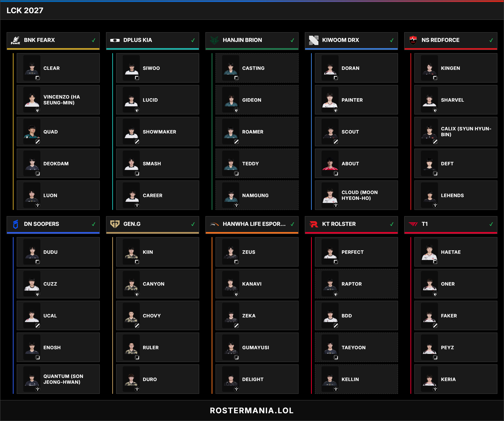Click the support role icon on Keria's card
This screenshot has height=421, width=504.
click(435, 389)
